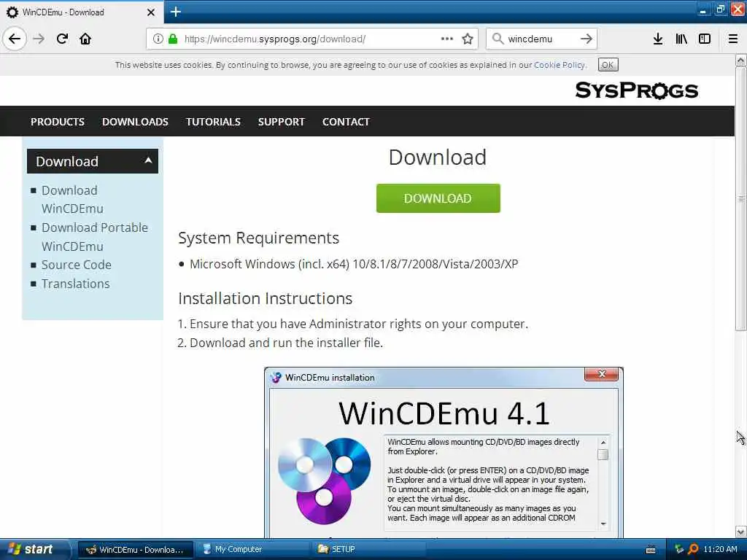
Task: Open the Windows start menu
Action: (x=34, y=549)
